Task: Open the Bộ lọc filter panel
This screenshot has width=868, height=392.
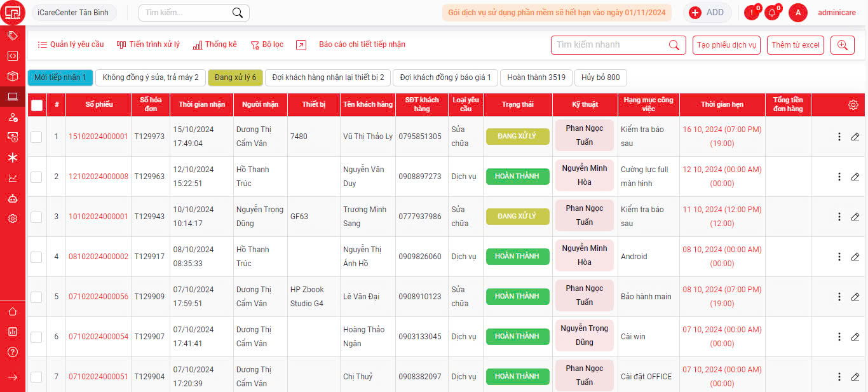Action: 267,45
